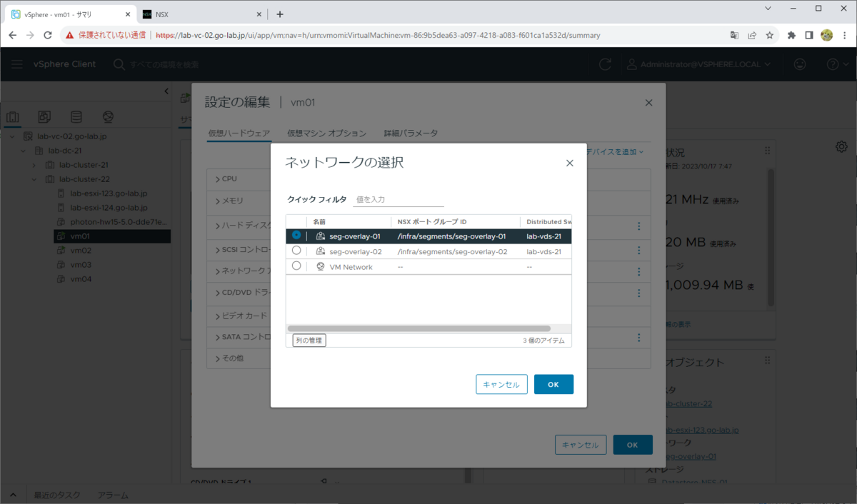The image size is (857, 504).
Task: Collapse lab-vc-02.go-lab.jp tree node
Action: (x=13, y=136)
